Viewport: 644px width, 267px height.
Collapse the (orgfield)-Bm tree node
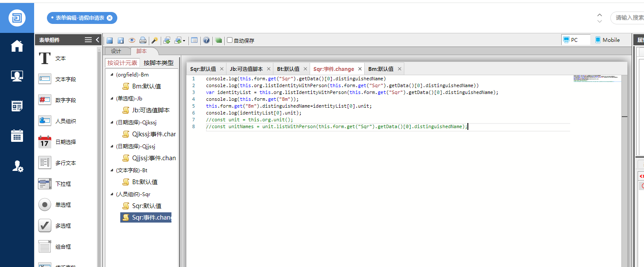(x=112, y=75)
